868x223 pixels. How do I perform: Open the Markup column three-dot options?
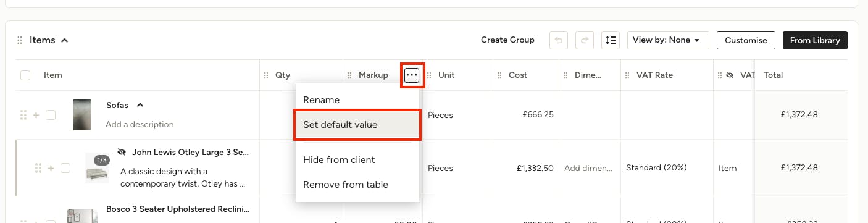(x=412, y=75)
